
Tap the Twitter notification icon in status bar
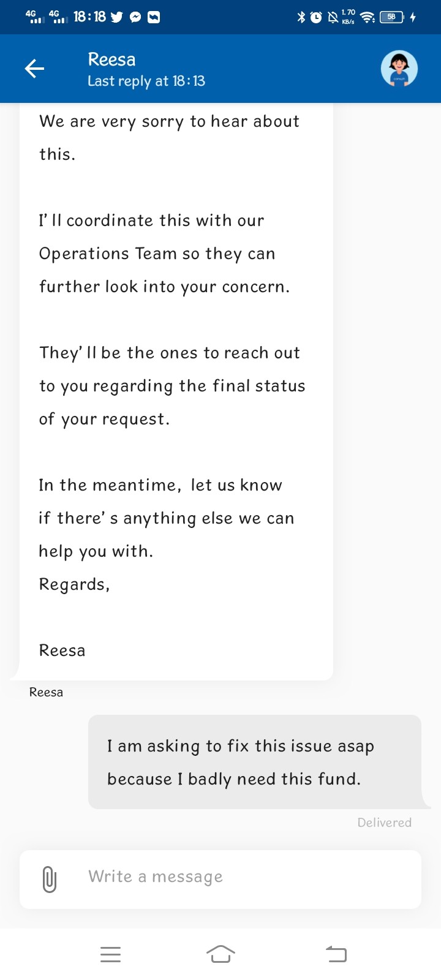point(117,17)
